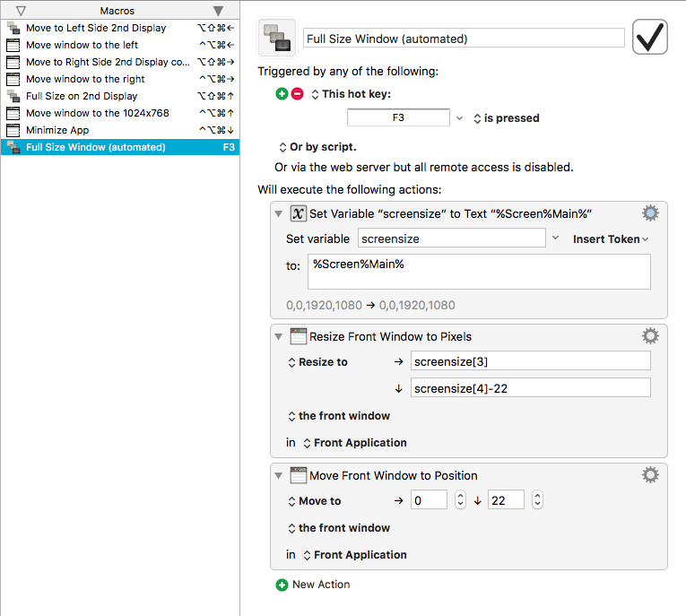Screen dimensions: 686x616
Task: Open gear menu for Set Variable action
Action: click(x=650, y=213)
